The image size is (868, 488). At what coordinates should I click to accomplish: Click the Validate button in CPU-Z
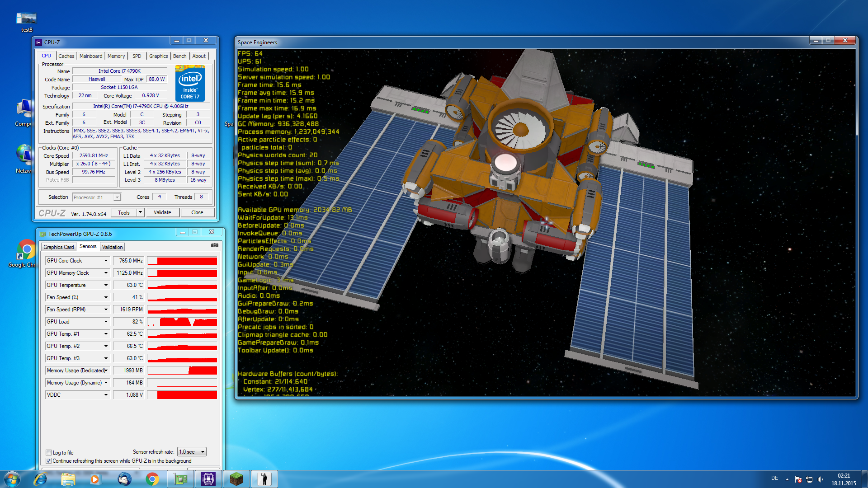click(162, 212)
